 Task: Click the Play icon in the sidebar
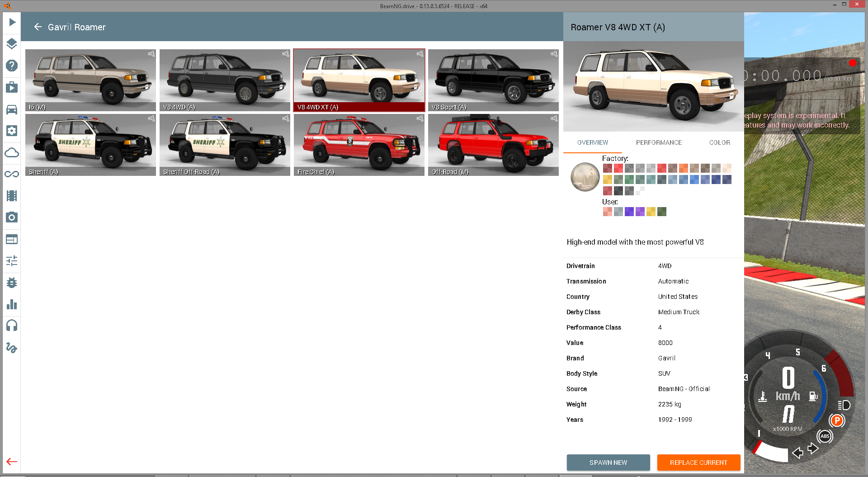(12, 22)
